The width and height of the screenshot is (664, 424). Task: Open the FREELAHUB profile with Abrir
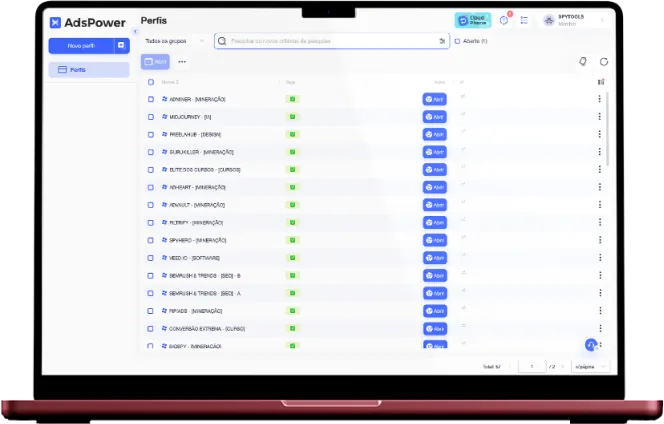pyautogui.click(x=434, y=134)
